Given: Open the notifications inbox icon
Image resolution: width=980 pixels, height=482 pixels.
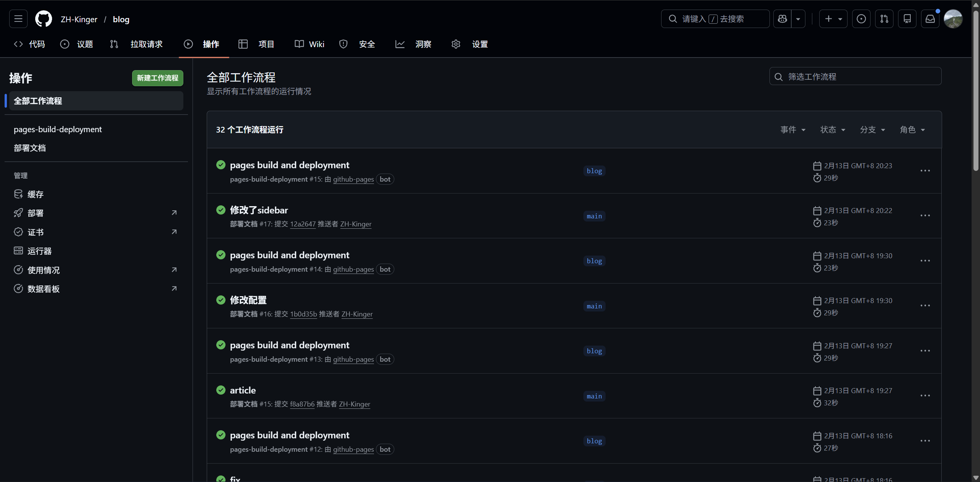Looking at the screenshot, I should (930, 19).
